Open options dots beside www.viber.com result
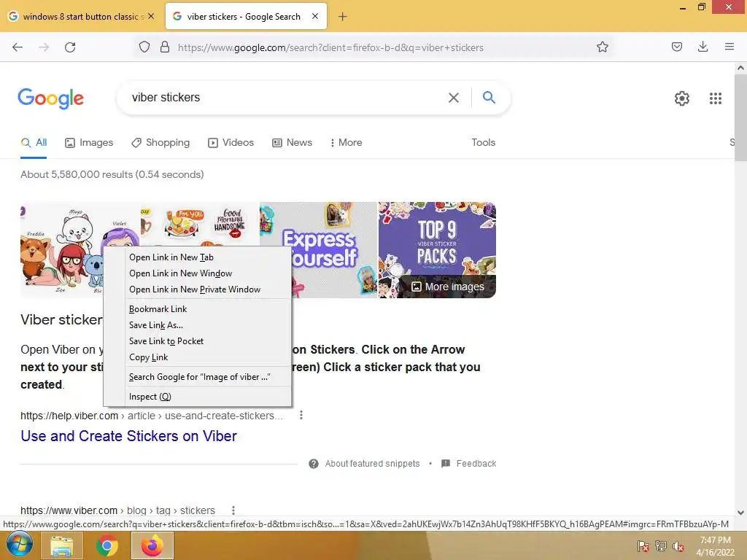The image size is (747, 560). point(233,510)
